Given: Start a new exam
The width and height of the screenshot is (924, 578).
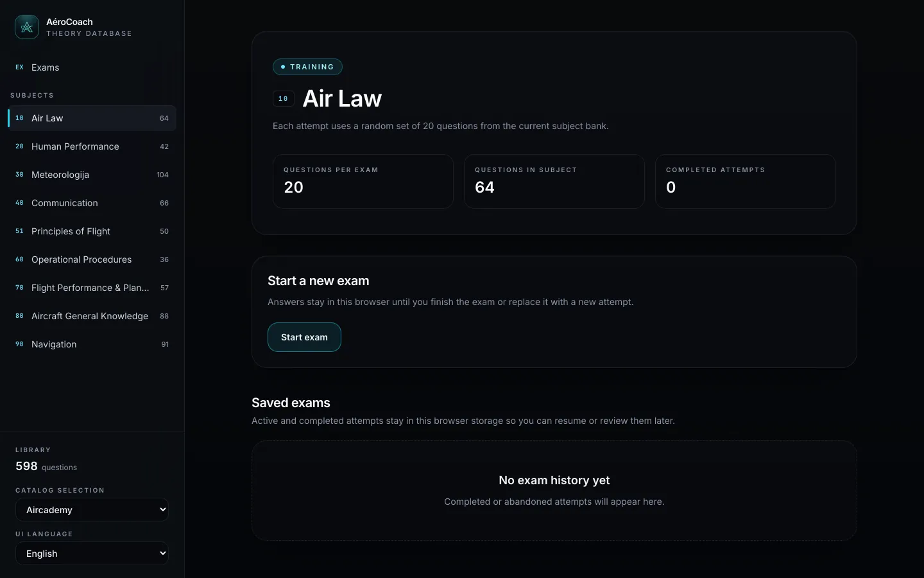Looking at the screenshot, I should pyautogui.click(x=304, y=337).
